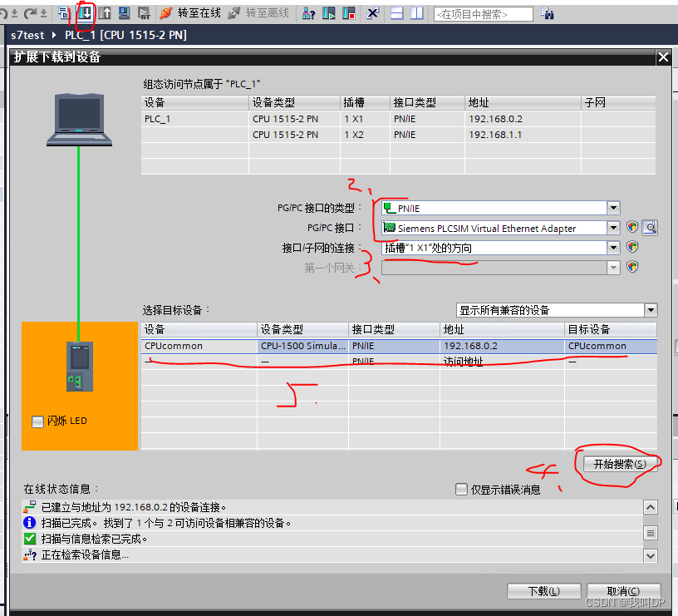Click the interface search magnifier icon
Image resolution: width=678 pixels, height=616 pixels.
tap(650, 227)
